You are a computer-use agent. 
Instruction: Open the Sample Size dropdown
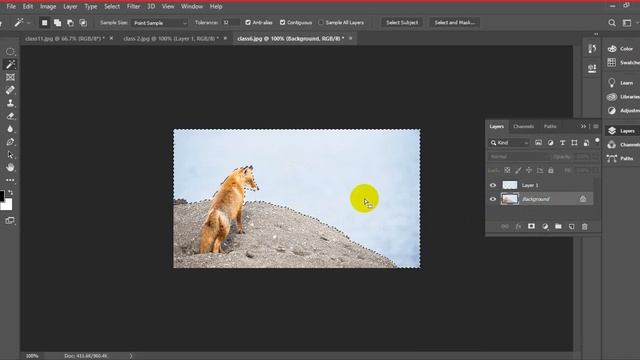pyautogui.click(x=160, y=23)
